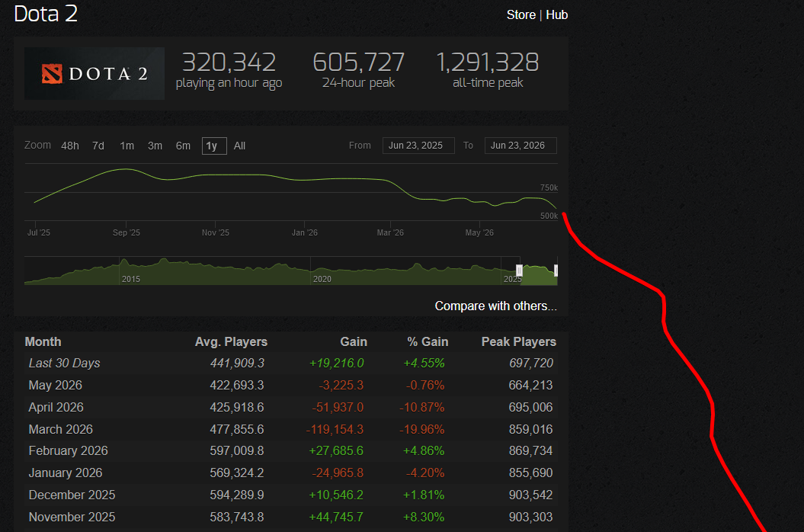The image size is (804, 532).
Task: Set chart zoom to 7d
Action: pos(98,146)
